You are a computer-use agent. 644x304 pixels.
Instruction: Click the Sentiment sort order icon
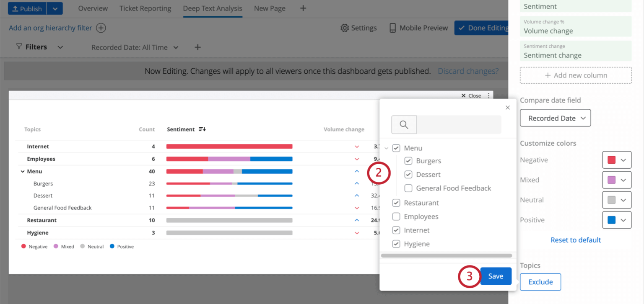[x=202, y=129]
